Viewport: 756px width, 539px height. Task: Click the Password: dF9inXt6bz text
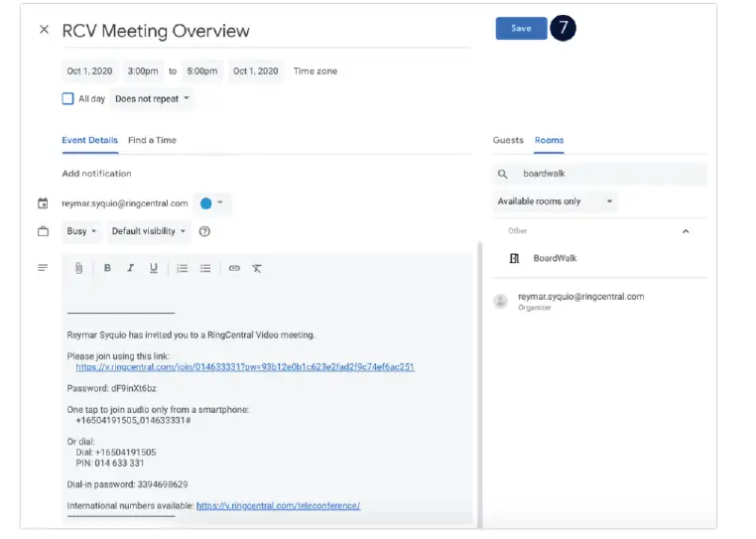(111, 388)
